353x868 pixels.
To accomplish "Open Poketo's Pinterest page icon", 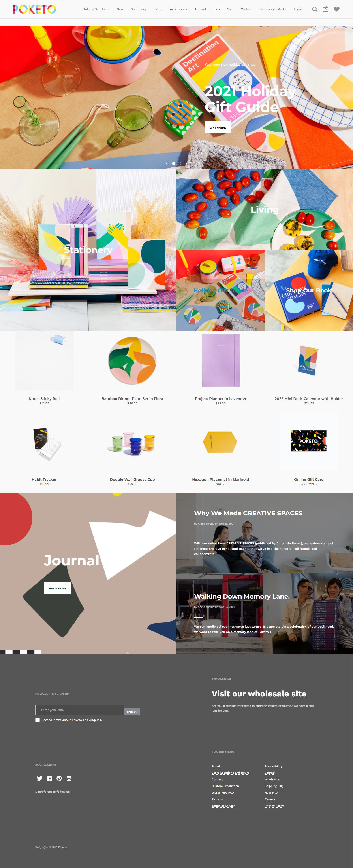I will click(59, 778).
